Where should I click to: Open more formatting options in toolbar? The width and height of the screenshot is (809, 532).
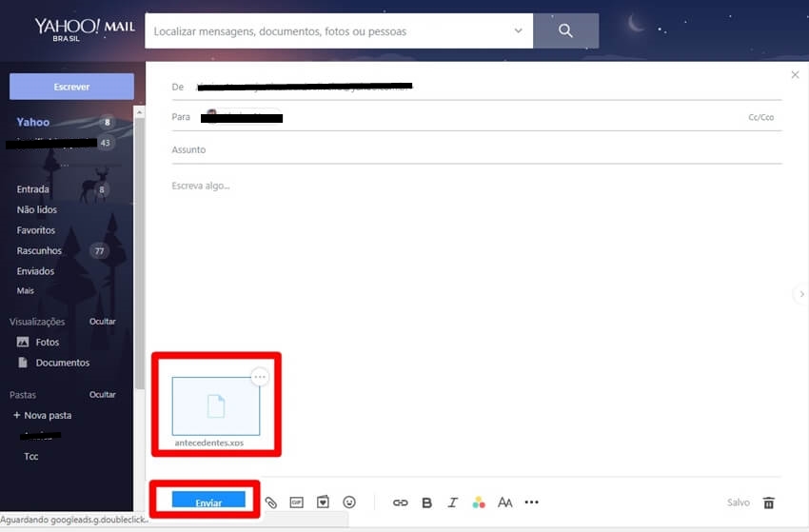531,502
